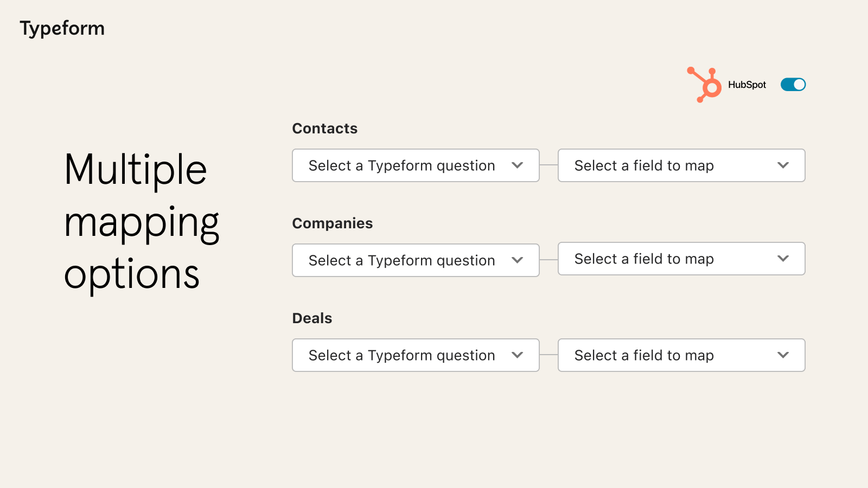Expand the chevron on Deals field selector

pyautogui.click(x=783, y=355)
